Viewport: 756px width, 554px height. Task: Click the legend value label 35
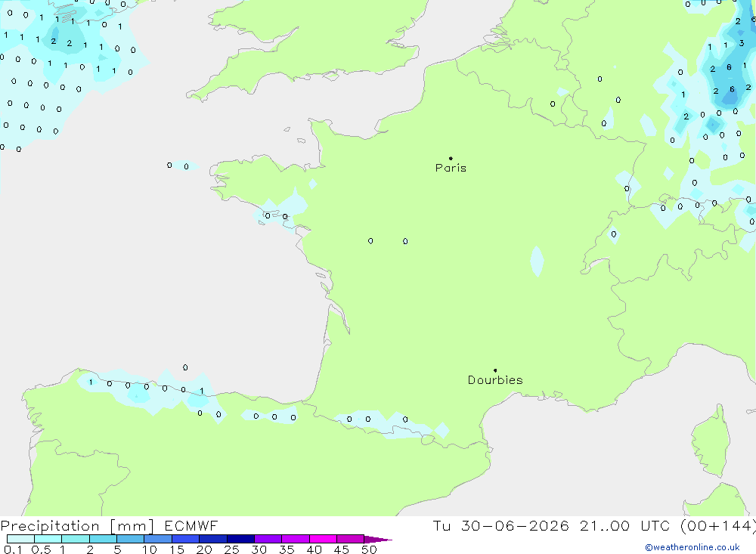click(287, 549)
